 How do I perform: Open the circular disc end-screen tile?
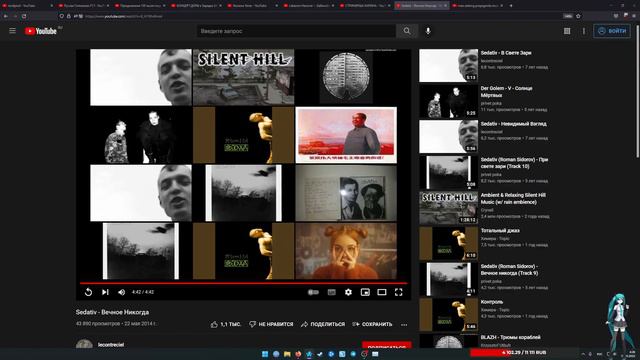(346, 77)
